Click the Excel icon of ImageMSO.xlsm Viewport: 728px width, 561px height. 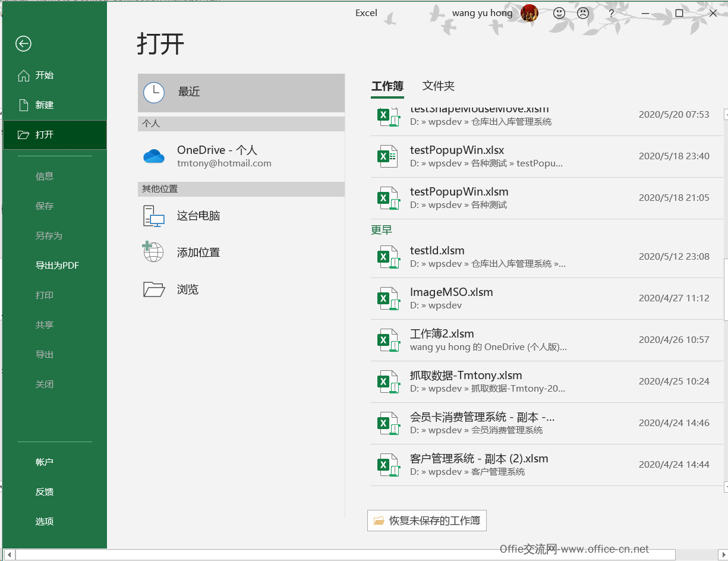pos(389,298)
